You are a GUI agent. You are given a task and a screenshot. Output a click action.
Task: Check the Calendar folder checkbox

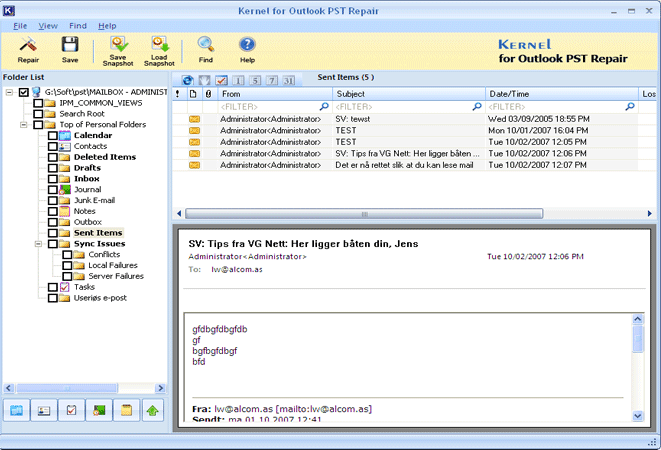point(53,135)
